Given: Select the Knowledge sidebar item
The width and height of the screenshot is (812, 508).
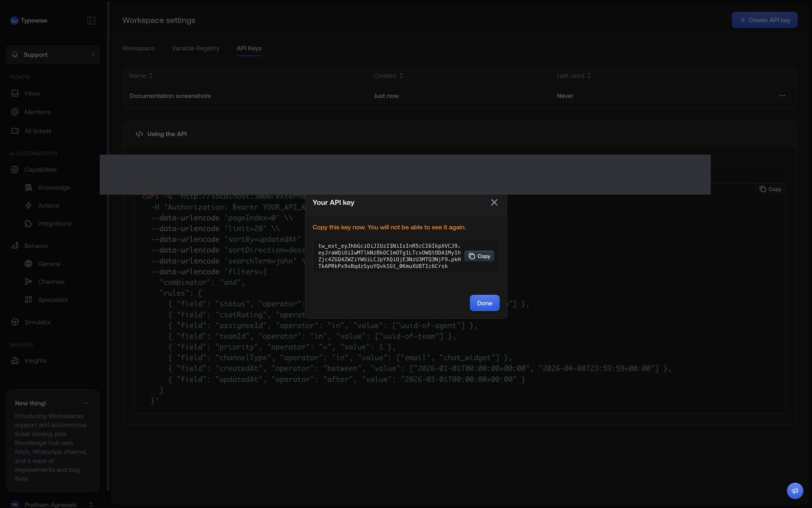Looking at the screenshot, I should coord(54,187).
